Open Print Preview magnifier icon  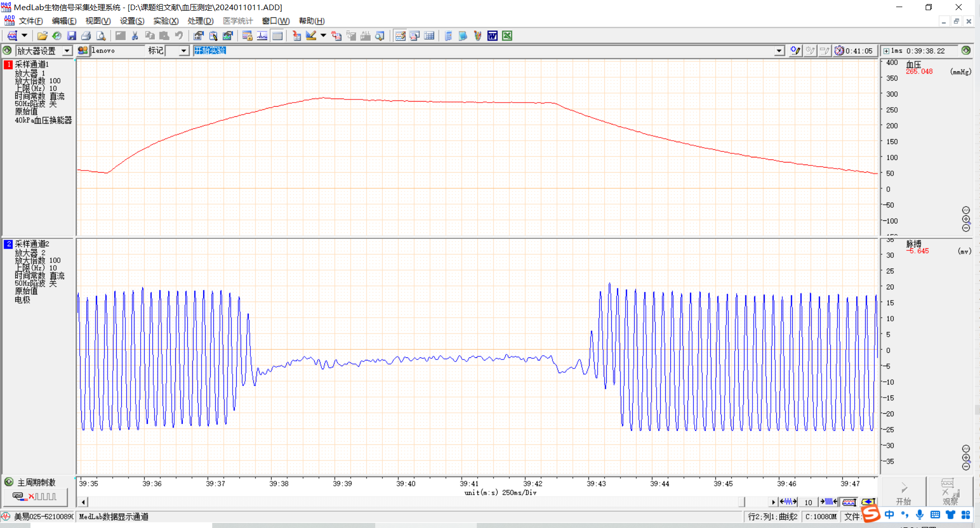(x=101, y=36)
